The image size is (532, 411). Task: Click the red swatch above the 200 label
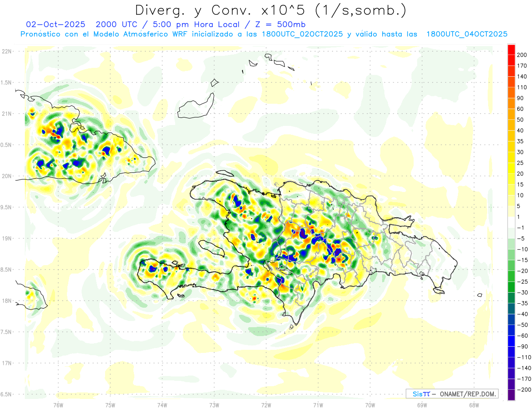tap(511, 49)
